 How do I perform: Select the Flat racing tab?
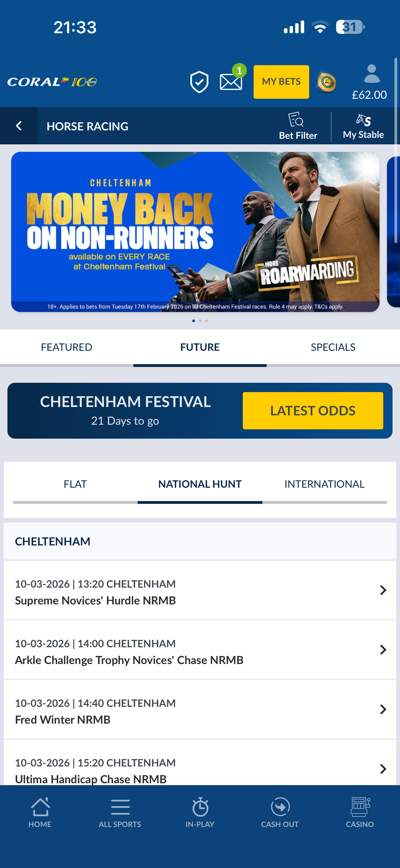pyautogui.click(x=75, y=484)
